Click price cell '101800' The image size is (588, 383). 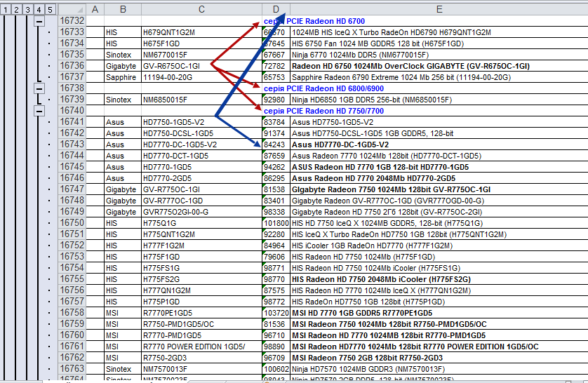click(x=276, y=223)
